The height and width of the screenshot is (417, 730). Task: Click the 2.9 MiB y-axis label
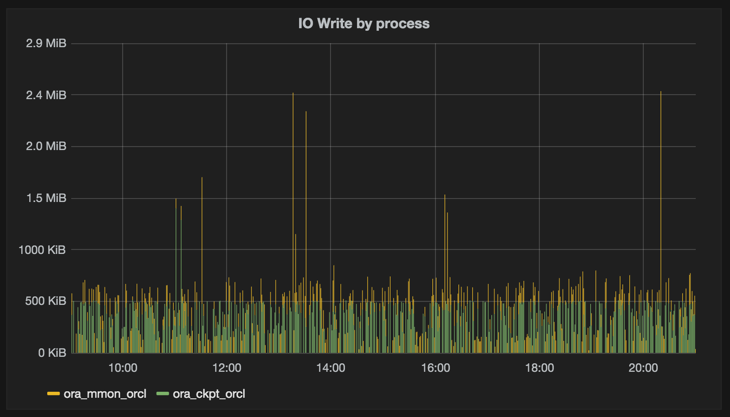click(x=46, y=44)
